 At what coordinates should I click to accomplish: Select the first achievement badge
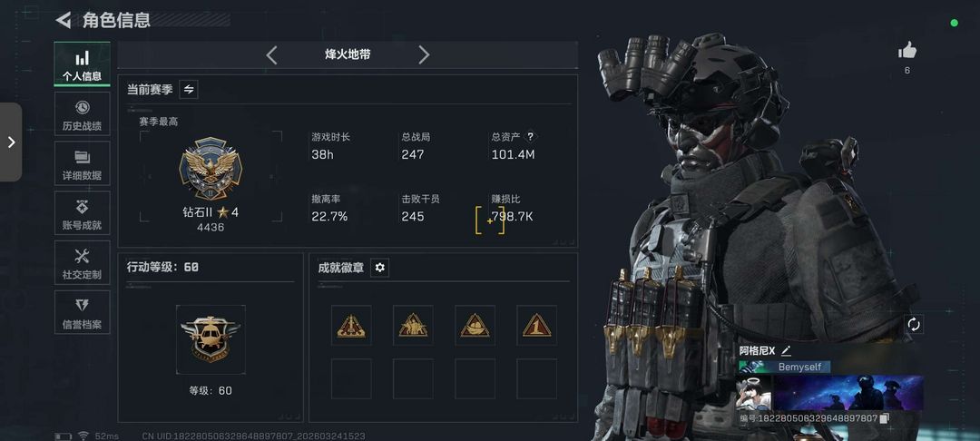pyautogui.click(x=351, y=325)
